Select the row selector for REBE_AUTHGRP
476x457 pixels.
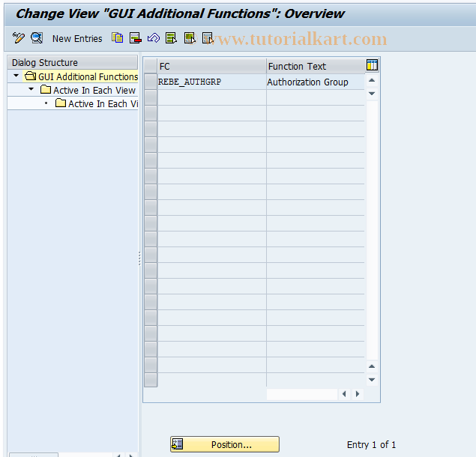click(151, 82)
